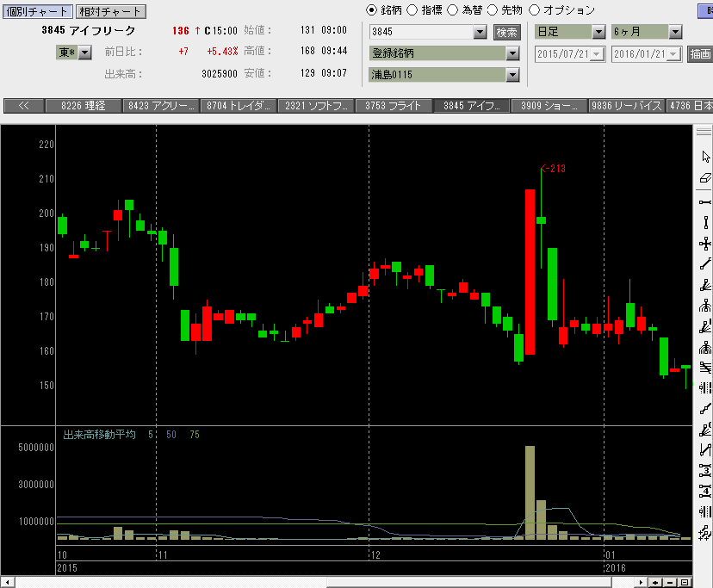Click the plus zoom button at bottom right
The width and height of the screenshot is (713, 588).
(655, 583)
